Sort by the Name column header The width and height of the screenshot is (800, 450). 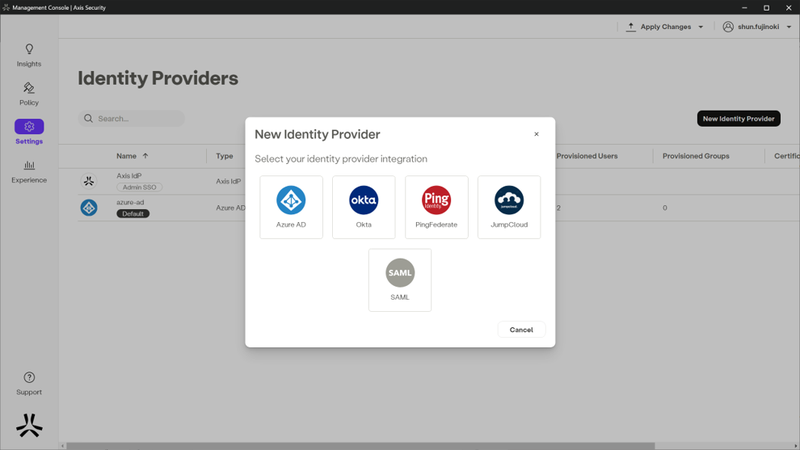[x=126, y=156]
